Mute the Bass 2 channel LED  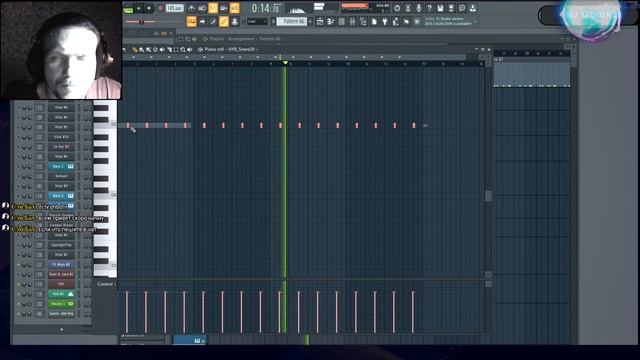point(18,196)
